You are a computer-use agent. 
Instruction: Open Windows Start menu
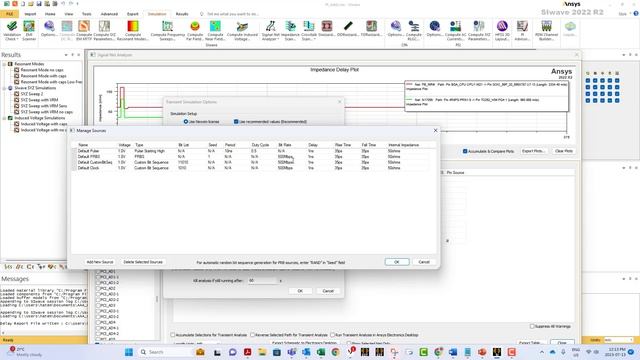129,352
